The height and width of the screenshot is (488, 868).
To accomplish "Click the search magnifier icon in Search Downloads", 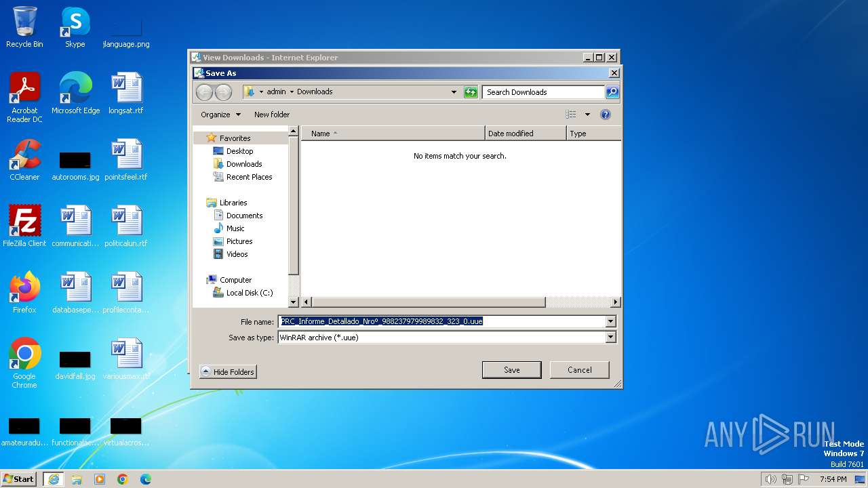I will point(612,92).
